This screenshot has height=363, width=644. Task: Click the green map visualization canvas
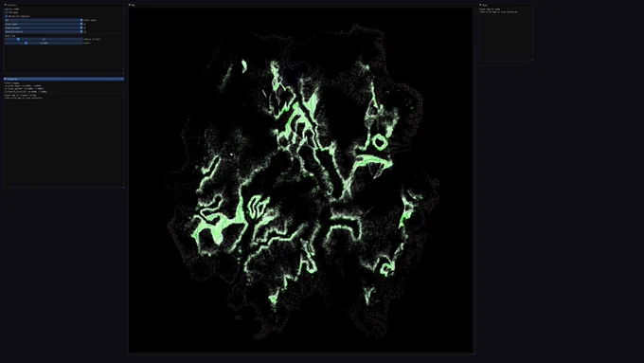tap(300, 180)
